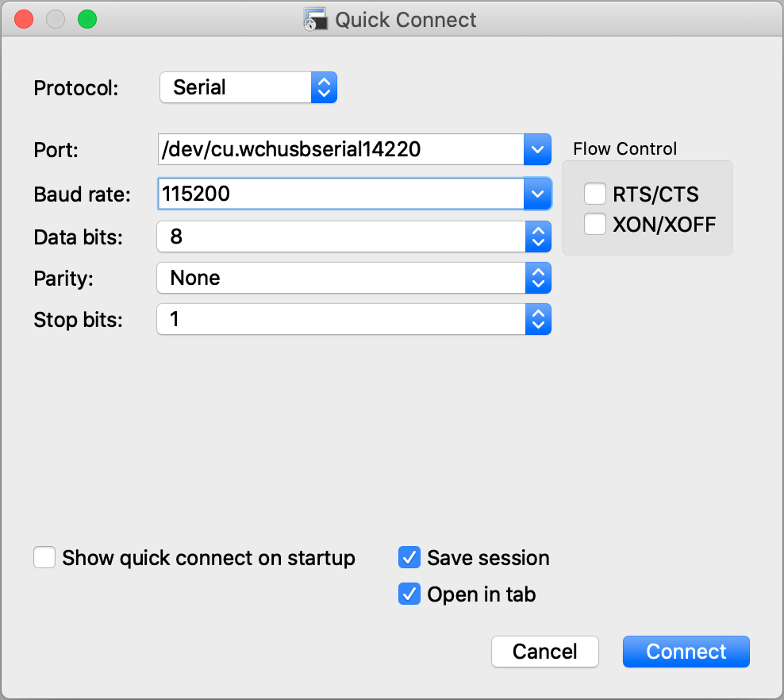This screenshot has width=784, height=700.
Task: Click the Quick Connect window title text
Action: click(x=405, y=20)
